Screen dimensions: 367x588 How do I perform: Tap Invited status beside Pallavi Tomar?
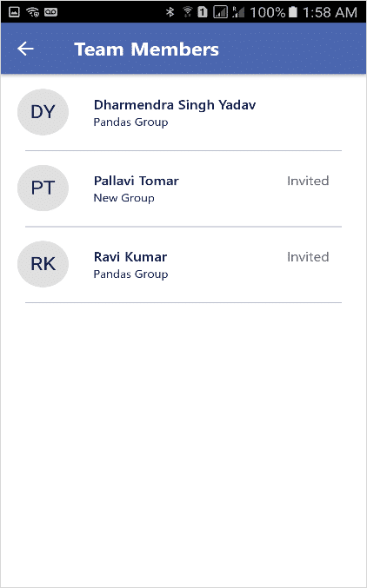[x=308, y=181]
